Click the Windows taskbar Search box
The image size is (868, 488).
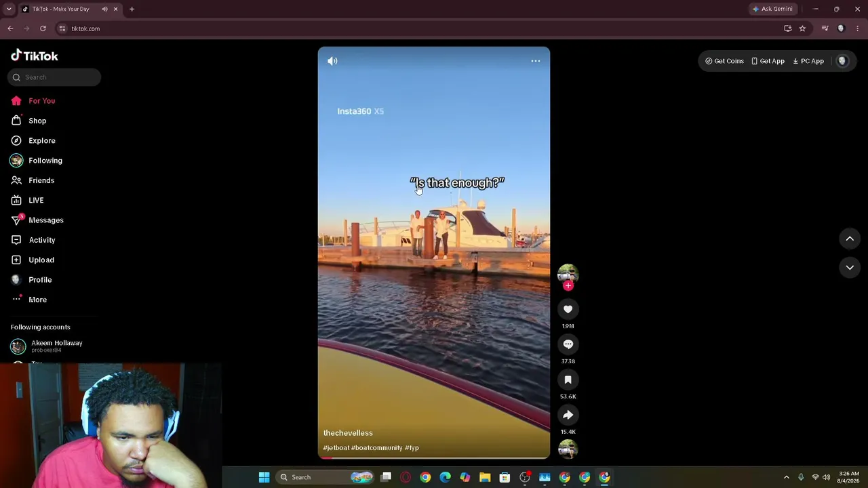pyautogui.click(x=326, y=477)
